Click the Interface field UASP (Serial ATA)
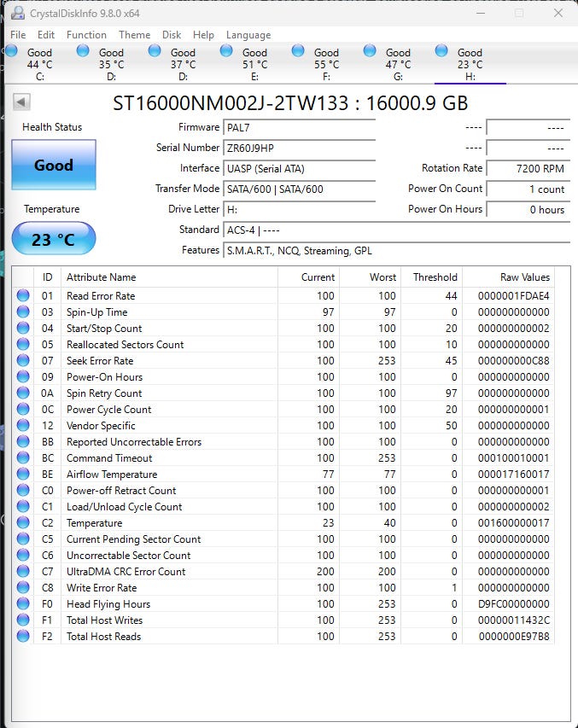Image resolution: width=578 pixels, height=728 pixels. coord(299,168)
